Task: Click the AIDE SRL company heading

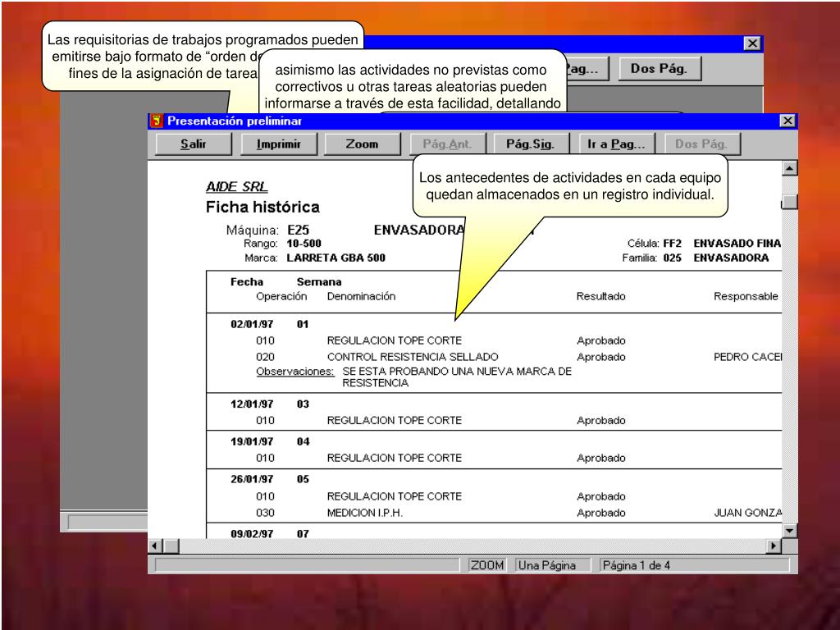Action: (x=237, y=187)
